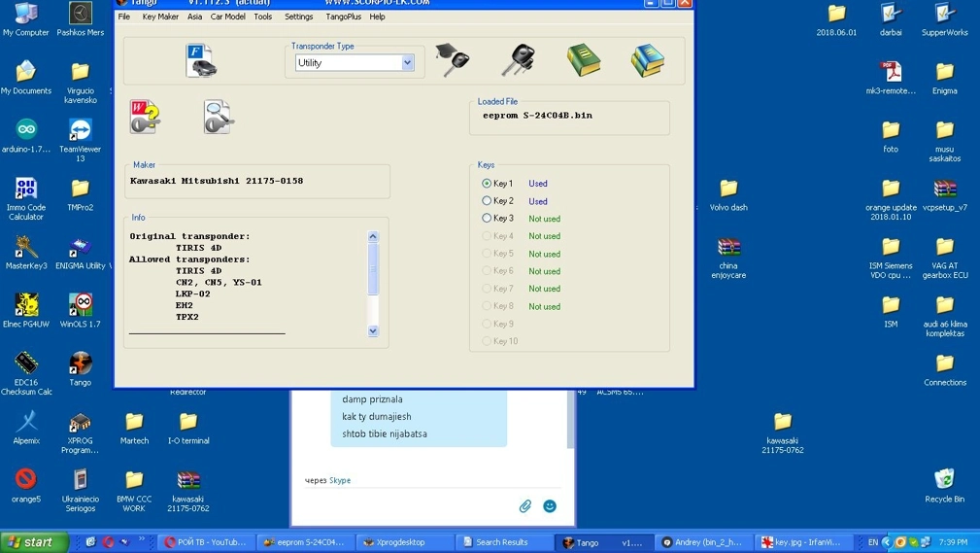Open EDC16 Checksum Calc icon
Viewport: 980px width, 553px height.
[25, 374]
